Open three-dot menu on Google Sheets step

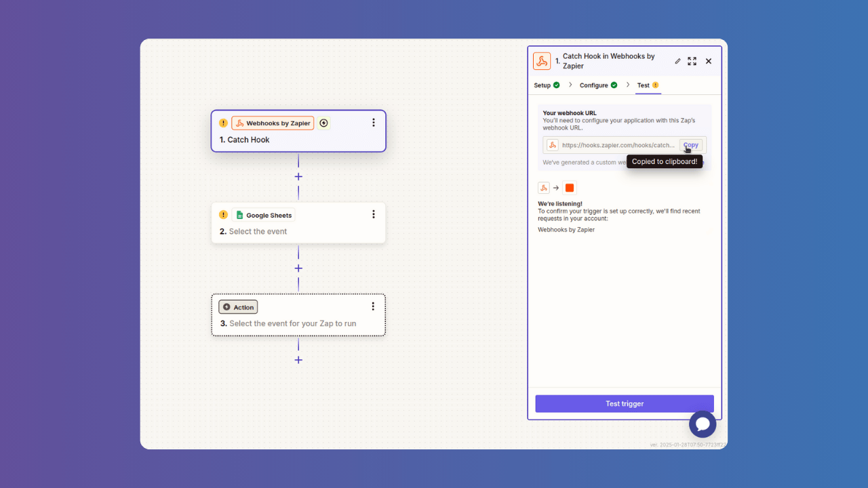point(373,214)
